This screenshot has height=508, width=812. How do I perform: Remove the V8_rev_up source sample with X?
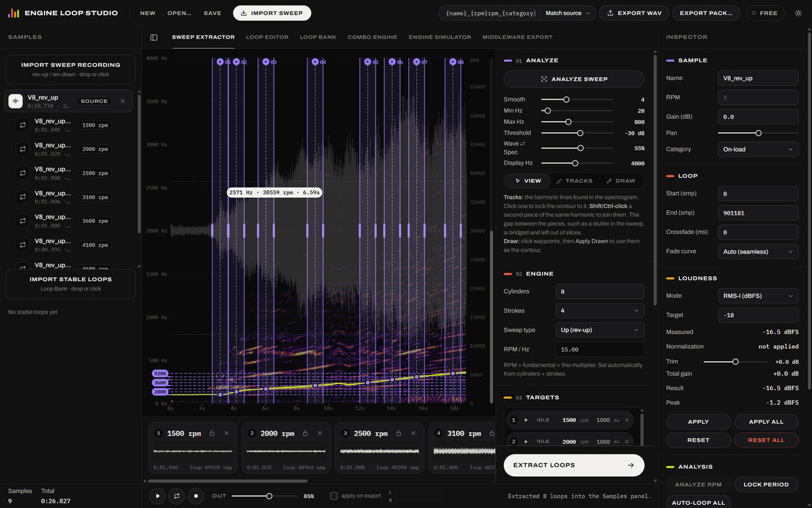tap(122, 101)
